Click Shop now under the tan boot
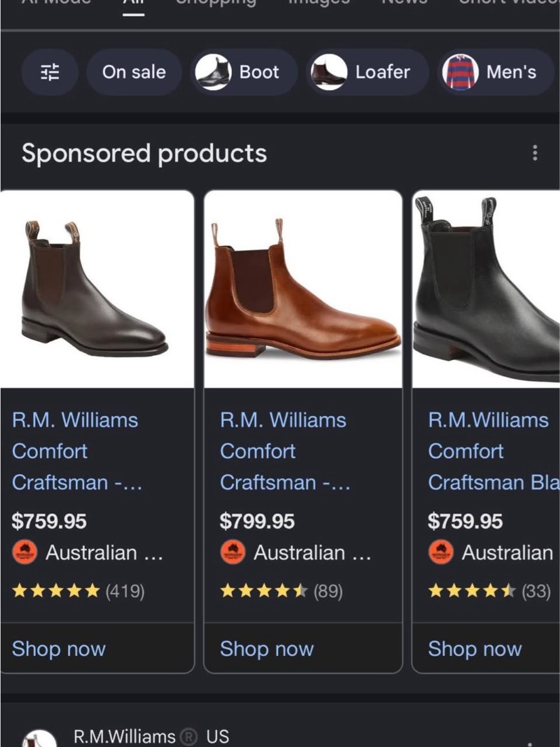Screen dimensions: 560x747 (x=267, y=648)
